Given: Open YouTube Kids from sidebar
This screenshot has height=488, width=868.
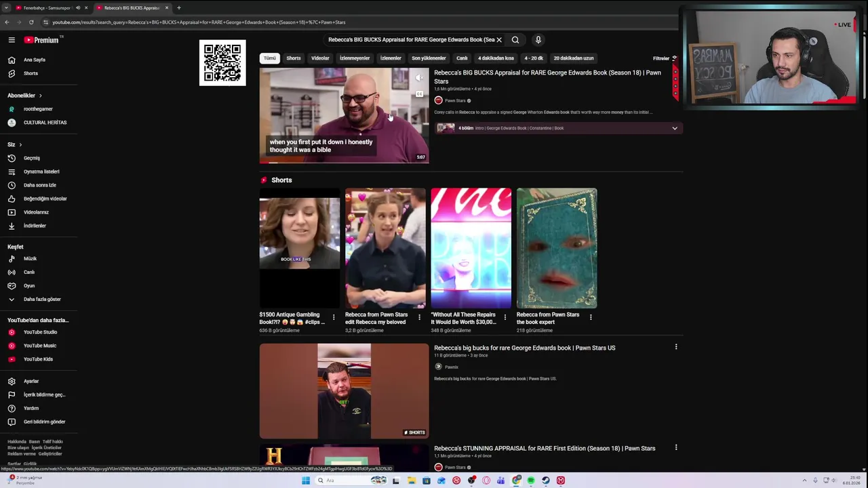Looking at the screenshot, I should coord(38,359).
